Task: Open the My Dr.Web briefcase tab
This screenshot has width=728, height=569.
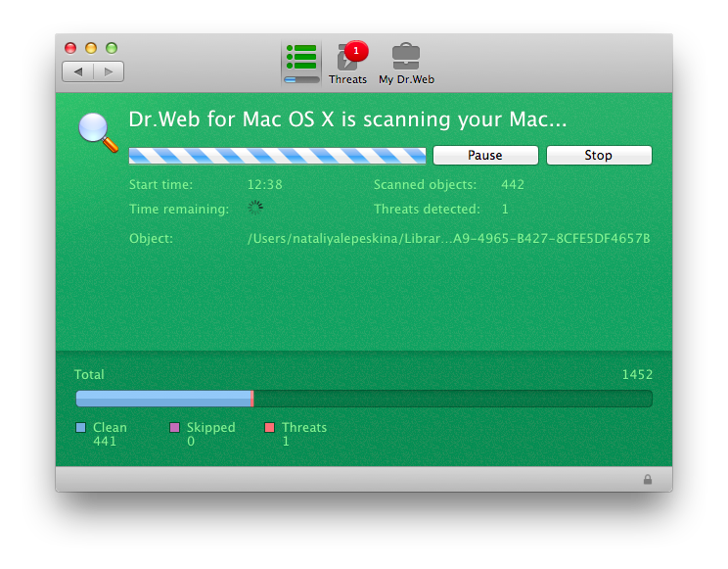Action: (x=406, y=64)
